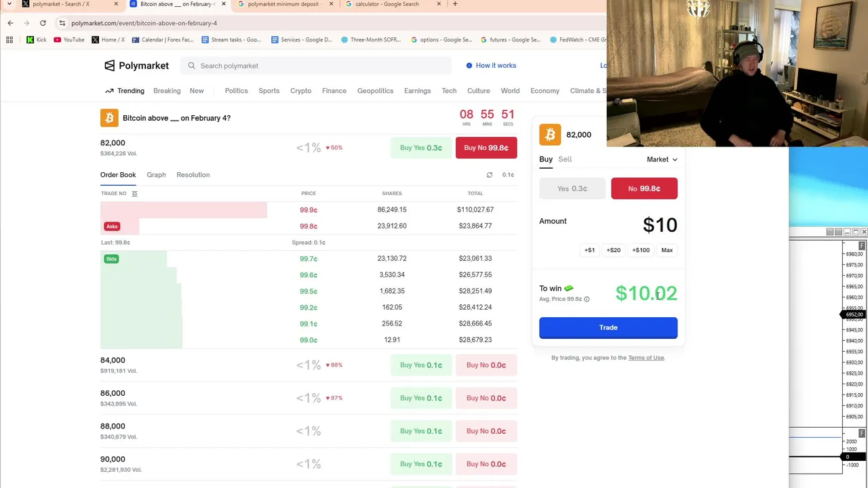Click the 99.9¢ ask price row

(x=309, y=210)
